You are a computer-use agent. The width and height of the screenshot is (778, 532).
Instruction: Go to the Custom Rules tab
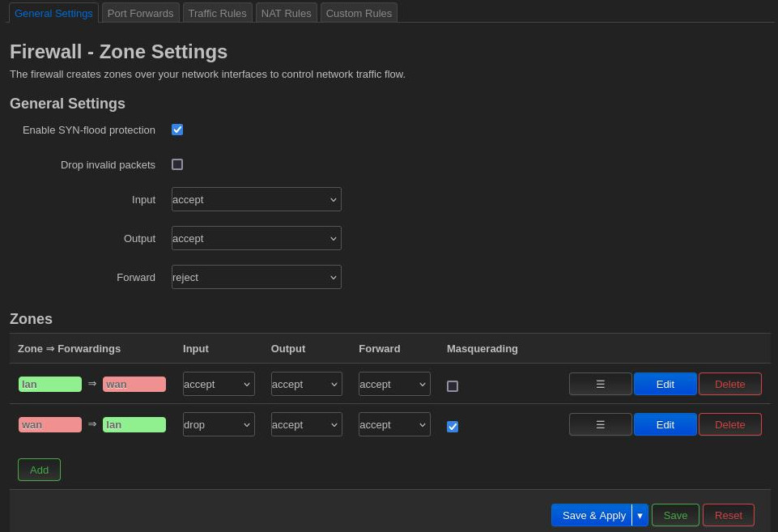(x=359, y=13)
